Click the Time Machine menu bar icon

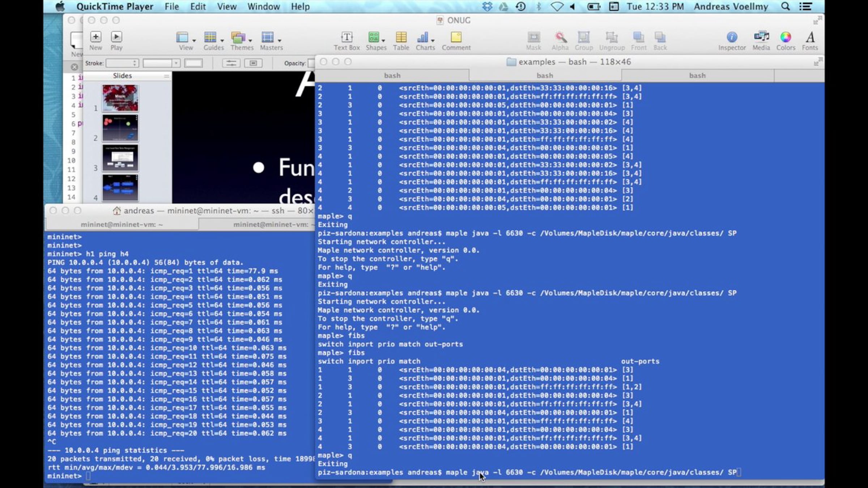520,7
